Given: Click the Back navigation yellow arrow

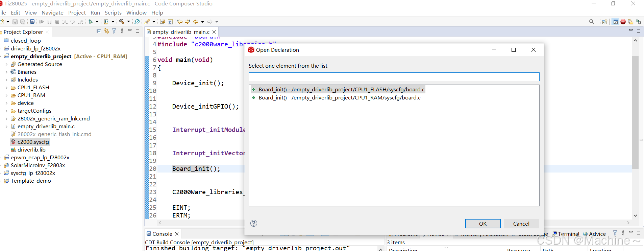Looking at the screenshot, I should [x=195, y=22].
